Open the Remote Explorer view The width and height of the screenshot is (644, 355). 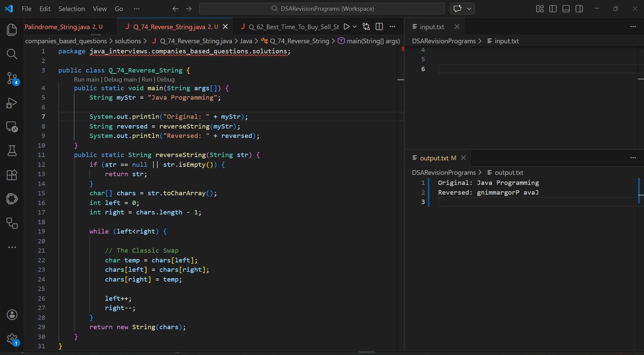(x=12, y=127)
